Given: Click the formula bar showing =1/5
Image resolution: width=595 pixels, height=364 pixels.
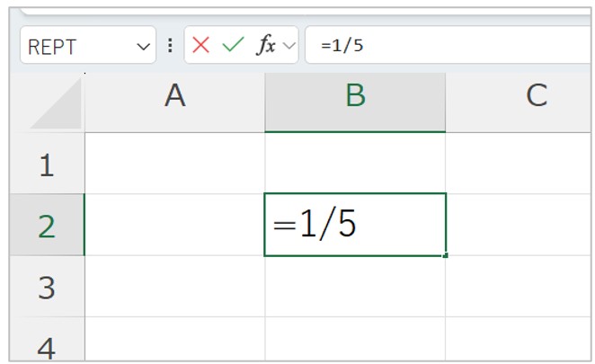Looking at the screenshot, I should 448,45.
